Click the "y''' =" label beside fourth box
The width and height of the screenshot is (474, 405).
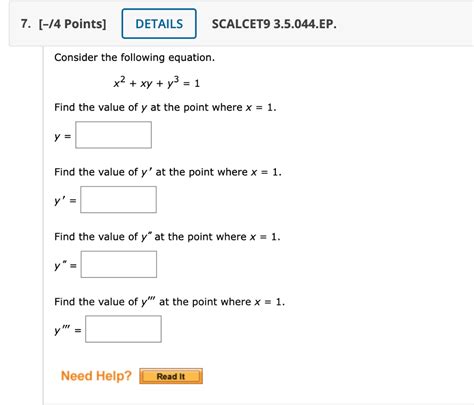pyautogui.click(x=68, y=331)
